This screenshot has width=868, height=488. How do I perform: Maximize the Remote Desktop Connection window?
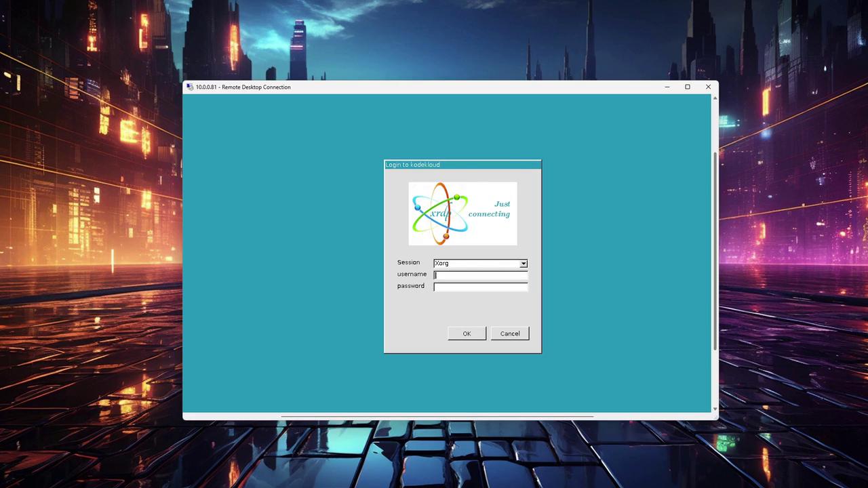688,87
